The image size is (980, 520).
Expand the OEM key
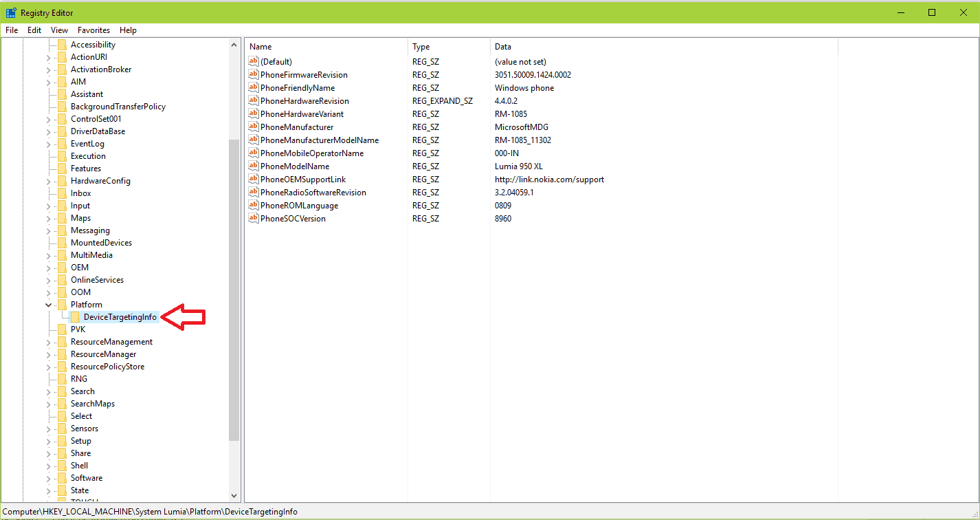tap(48, 268)
